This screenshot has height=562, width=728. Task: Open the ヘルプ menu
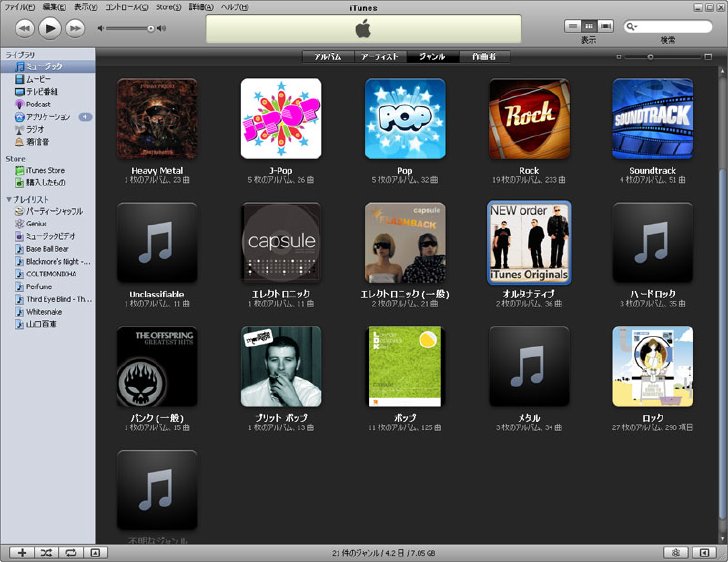pyautogui.click(x=234, y=7)
